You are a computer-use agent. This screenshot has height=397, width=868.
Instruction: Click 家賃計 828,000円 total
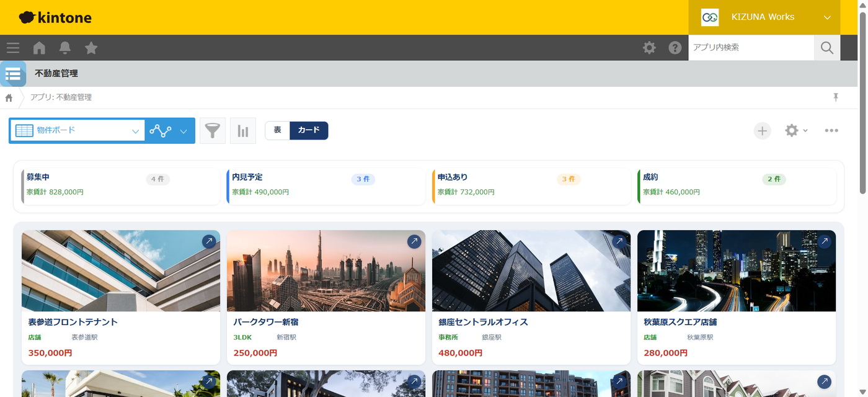[x=55, y=192]
